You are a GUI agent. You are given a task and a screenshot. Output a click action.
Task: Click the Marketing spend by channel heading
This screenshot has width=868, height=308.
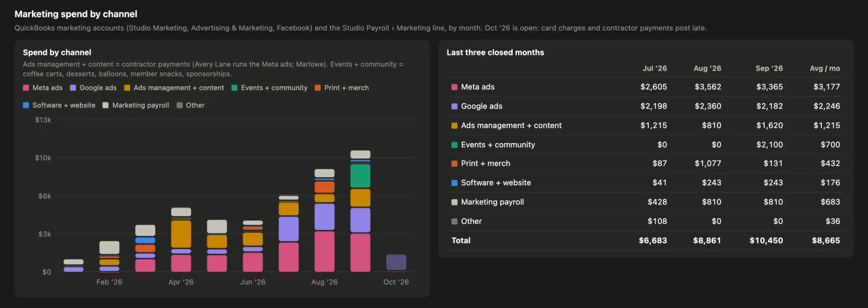click(76, 14)
